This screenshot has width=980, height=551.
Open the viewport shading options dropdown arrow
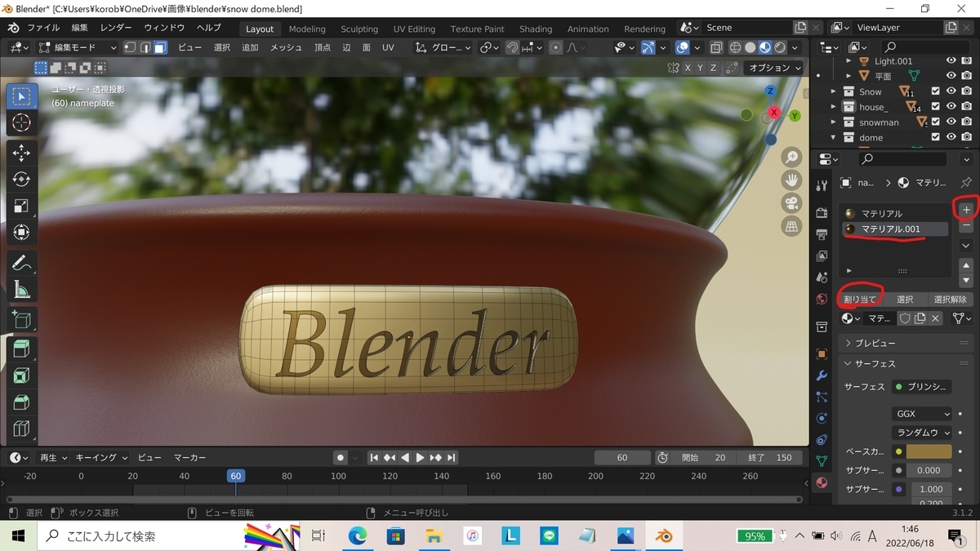point(795,47)
